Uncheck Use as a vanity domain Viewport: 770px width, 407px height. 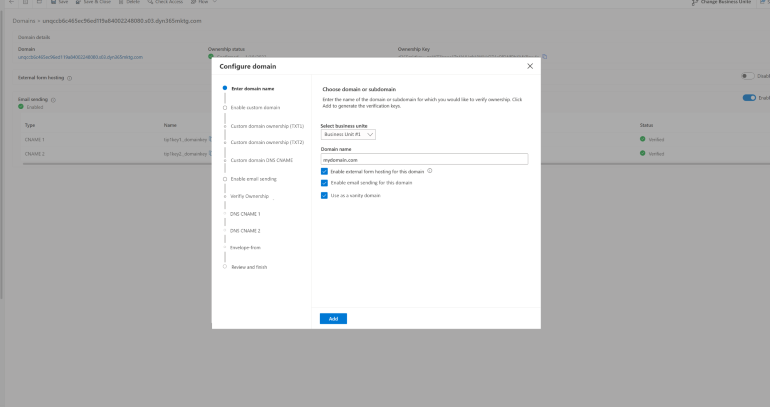point(324,195)
